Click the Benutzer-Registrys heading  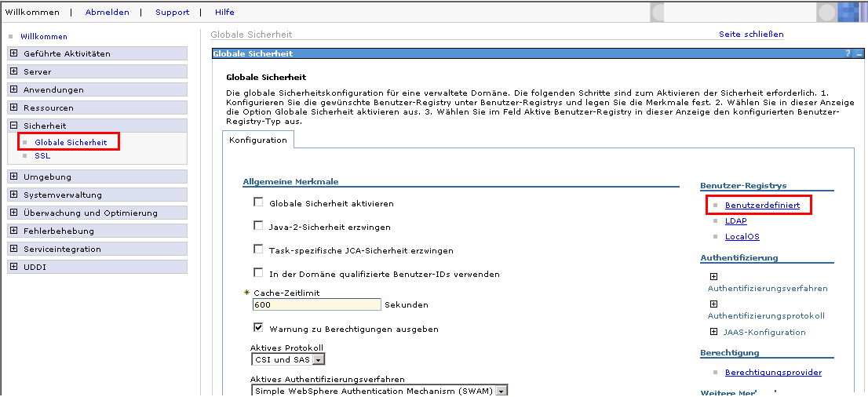[x=743, y=185]
